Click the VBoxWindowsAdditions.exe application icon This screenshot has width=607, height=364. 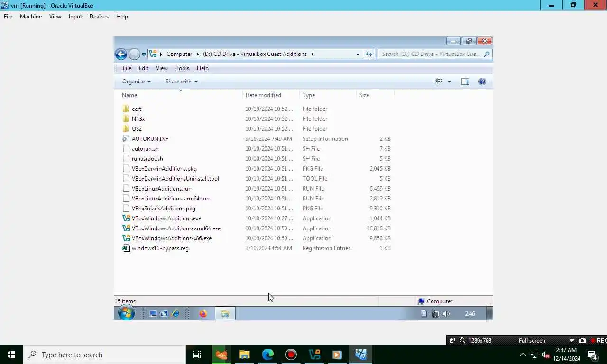pyautogui.click(x=126, y=218)
